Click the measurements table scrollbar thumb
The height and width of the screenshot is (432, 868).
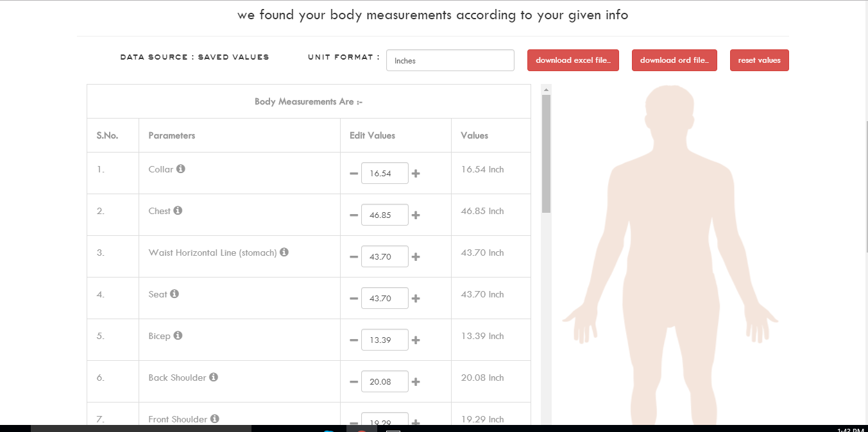pyautogui.click(x=546, y=154)
